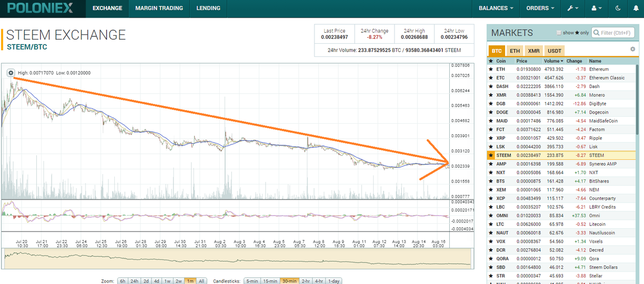Select the 30-min candlestick option
Screen dimensions: 644x284
coord(289,281)
